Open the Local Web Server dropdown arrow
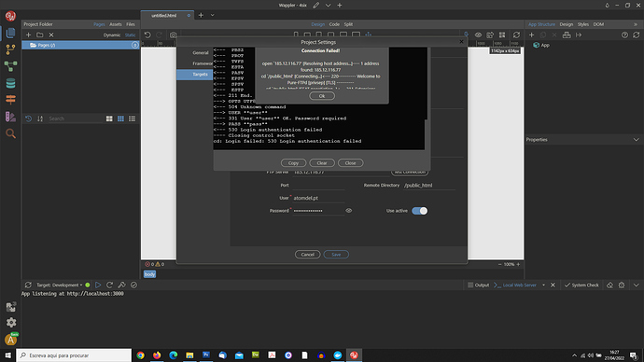This screenshot has height=362, width=644. [544, 285]
